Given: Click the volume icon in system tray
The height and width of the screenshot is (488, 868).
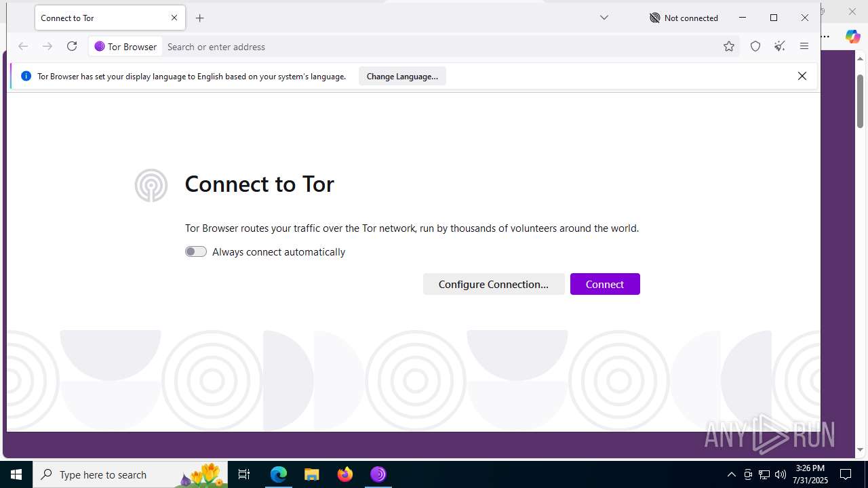Looking at the screenshot, I should pos(781,474).
